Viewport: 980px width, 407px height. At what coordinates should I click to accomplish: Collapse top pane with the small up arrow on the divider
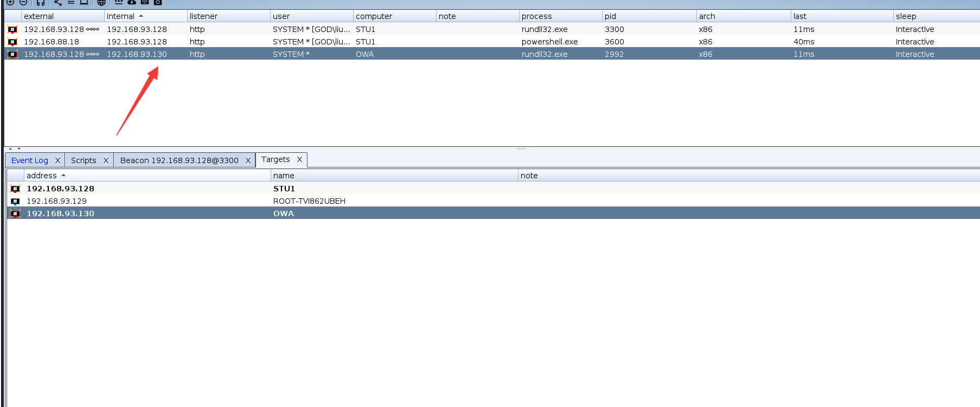pos(10,148)
